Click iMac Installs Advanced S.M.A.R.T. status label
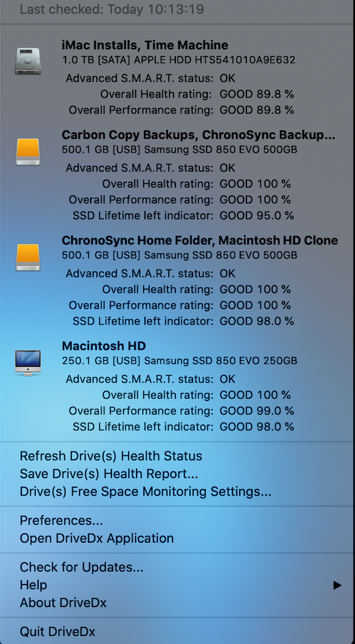 (139, 78)
